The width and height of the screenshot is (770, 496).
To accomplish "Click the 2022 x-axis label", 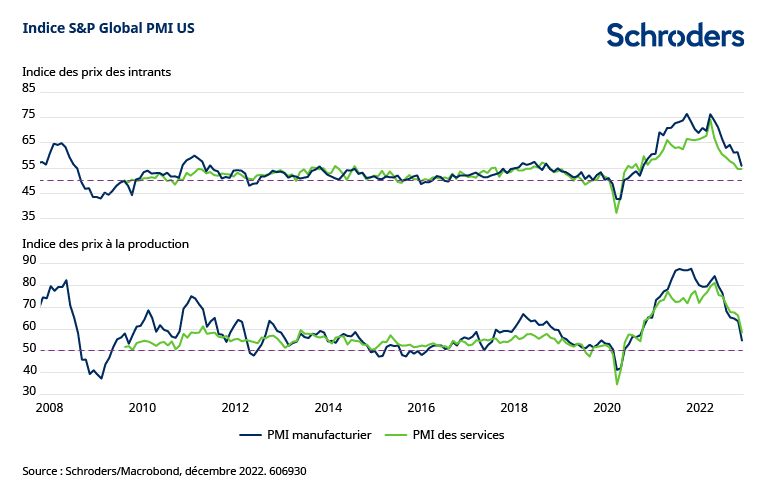I will (x=700, y=408).
